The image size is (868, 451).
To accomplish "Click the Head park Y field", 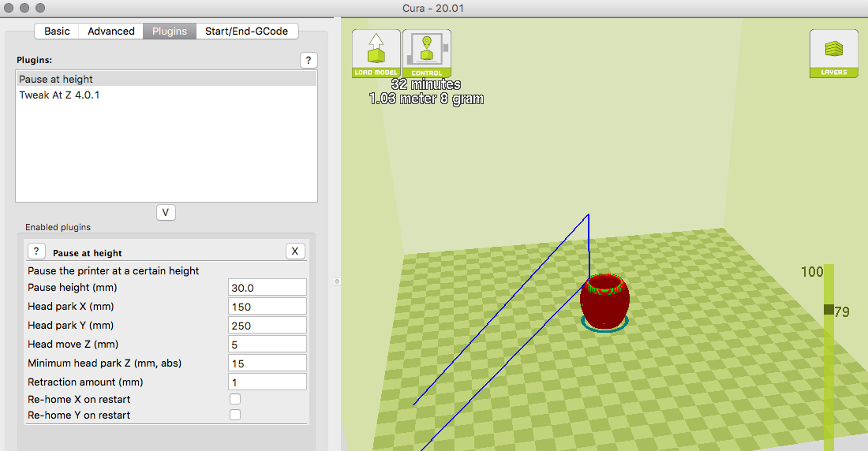I will click(x=268, y=325).
